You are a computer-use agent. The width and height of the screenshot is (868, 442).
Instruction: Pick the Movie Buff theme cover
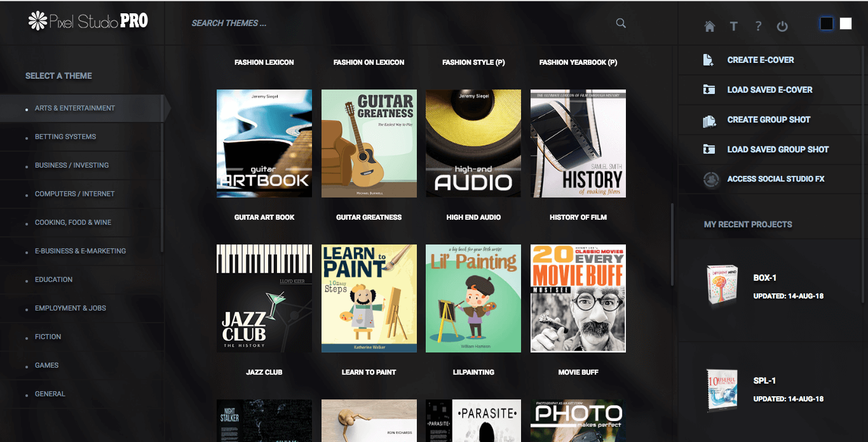(x=578, y=298)
